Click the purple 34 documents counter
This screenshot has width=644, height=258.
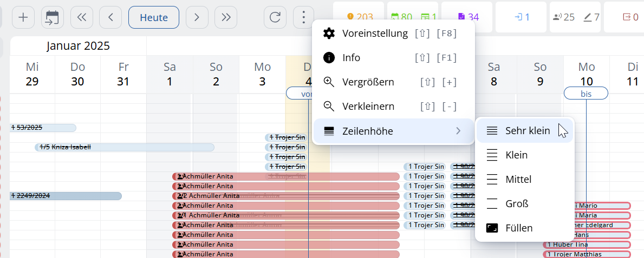click(x=467, y=17)
